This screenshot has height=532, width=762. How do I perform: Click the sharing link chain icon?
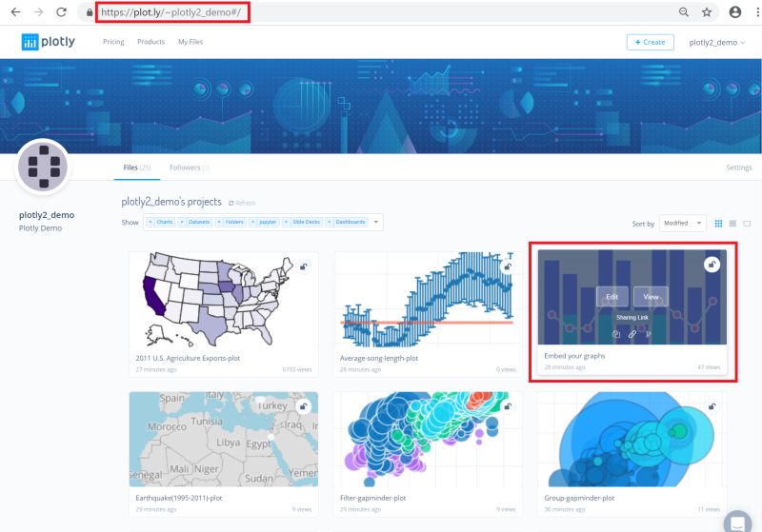632,334
